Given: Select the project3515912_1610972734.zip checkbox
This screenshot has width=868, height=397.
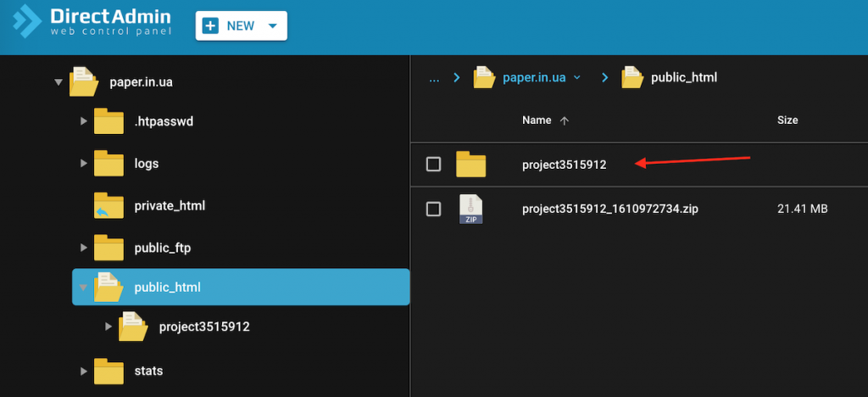Looking at the screenshot, I should click(x=433, y=209).
